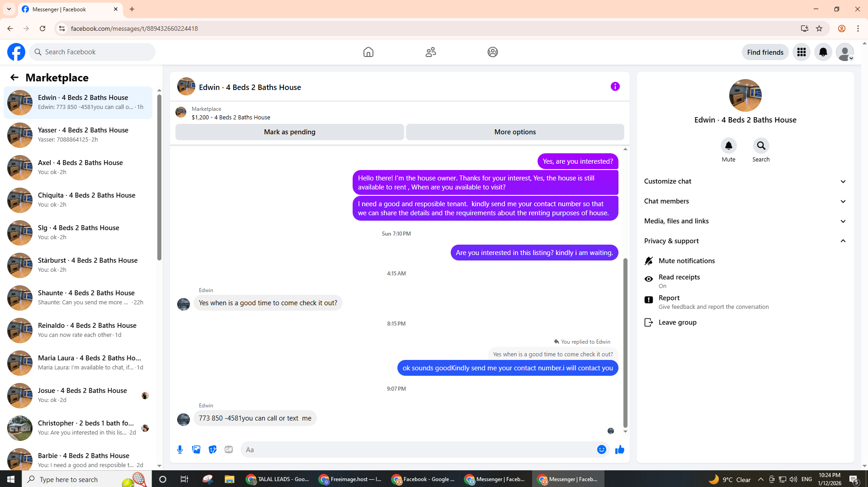Open conversation information purple icon
The width and height of the screenshot is (868, 487).
(615, 86)
